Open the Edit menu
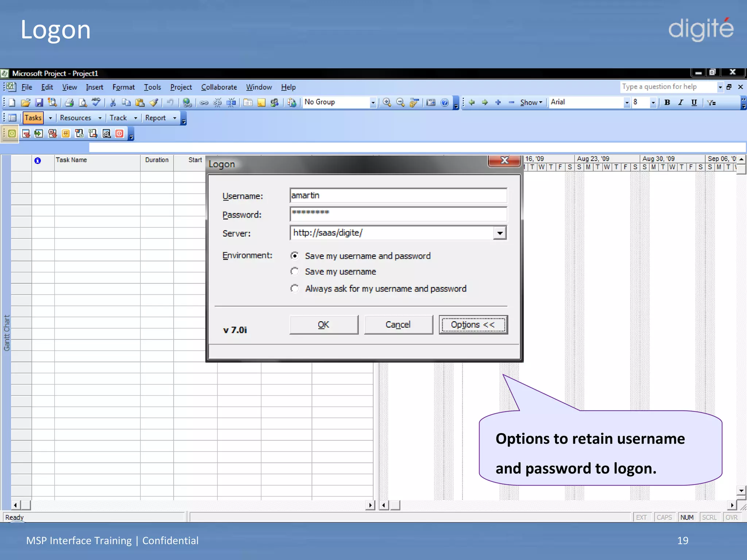This screenshot has width=747, height=560. 47,87
